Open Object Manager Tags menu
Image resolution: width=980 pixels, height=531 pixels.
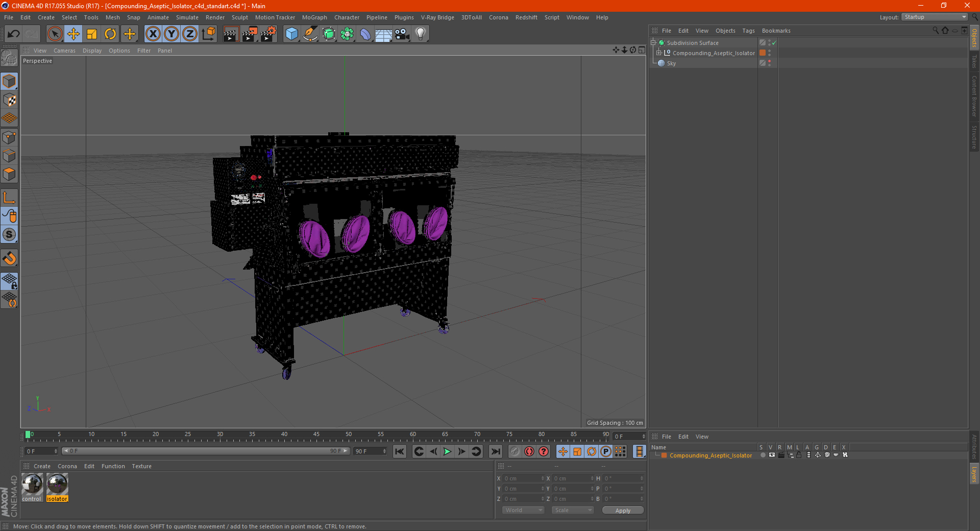748,31
